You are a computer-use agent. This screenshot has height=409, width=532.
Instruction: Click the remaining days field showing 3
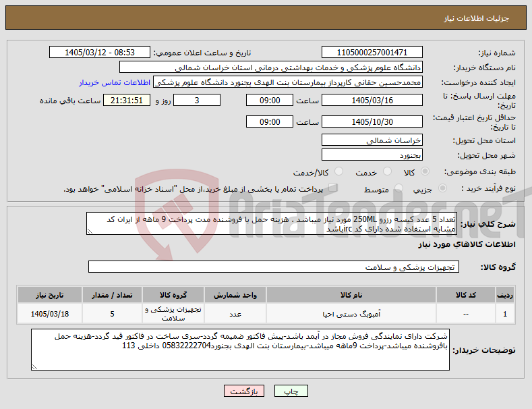tap(197, 100)
